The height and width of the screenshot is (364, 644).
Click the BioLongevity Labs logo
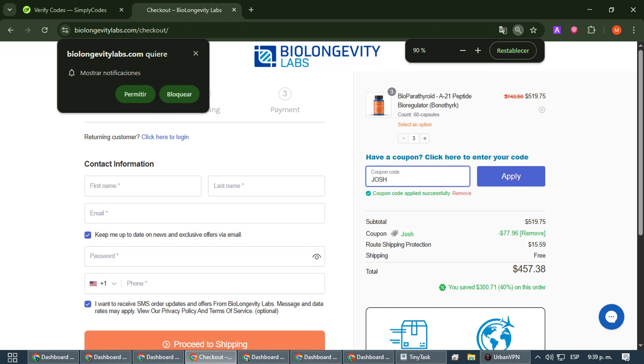317,56
